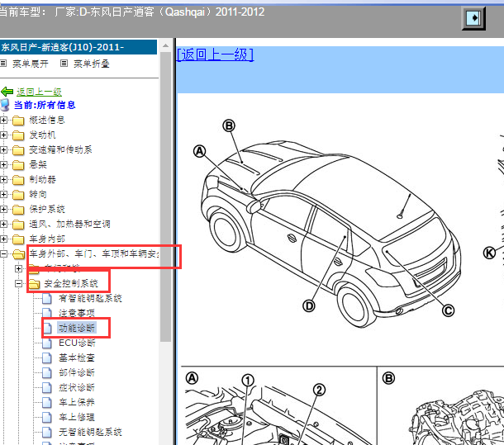
Task: Expand the 概述信息 tree node
Action: tap(3, 121)
